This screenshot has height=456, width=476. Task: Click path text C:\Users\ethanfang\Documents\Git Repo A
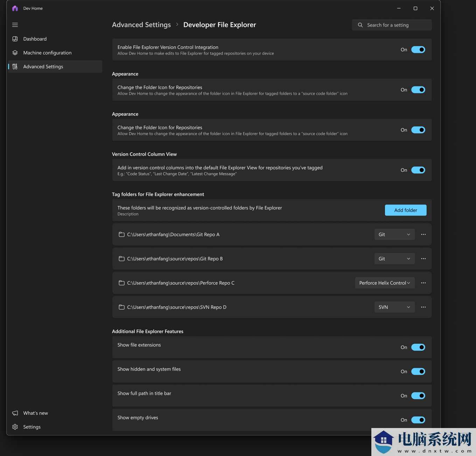(x=173, y=234)
